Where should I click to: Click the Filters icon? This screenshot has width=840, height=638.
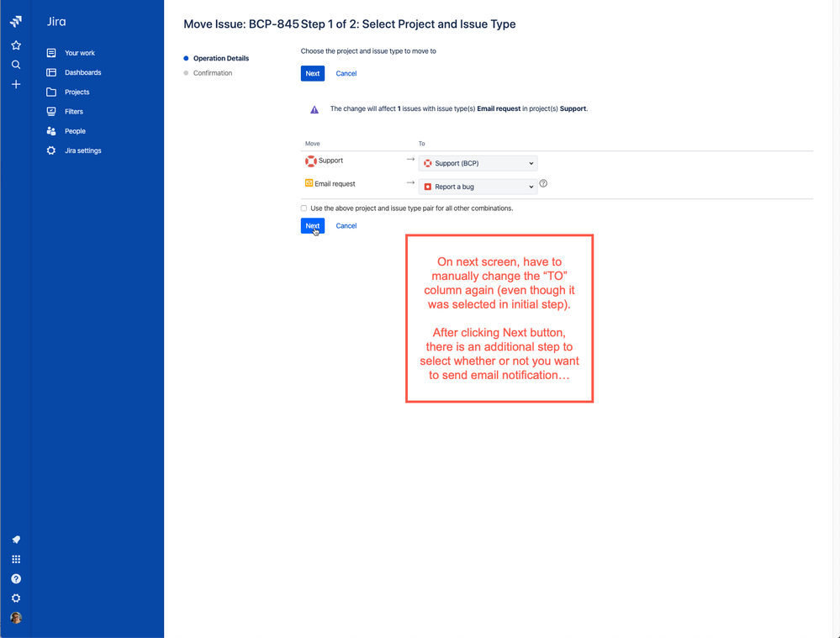pyautogui.click(x=51, y=112)
